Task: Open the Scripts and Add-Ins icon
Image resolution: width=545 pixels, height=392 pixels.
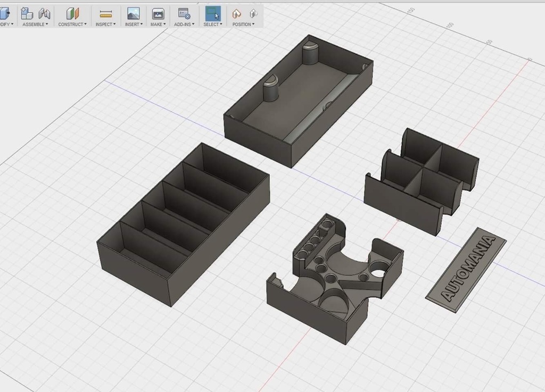Action: click(x=184, y=13)
